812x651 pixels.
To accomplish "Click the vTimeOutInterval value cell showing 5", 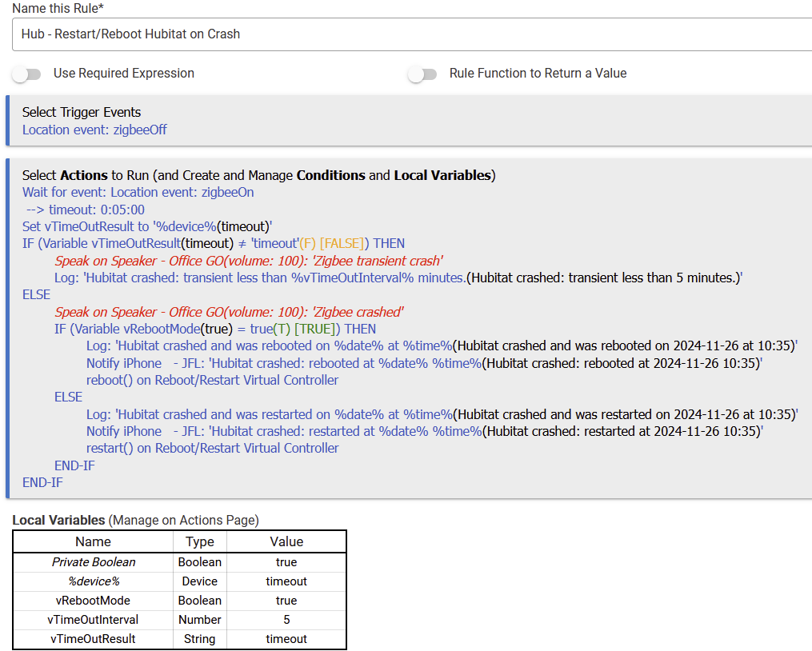I will (x=286, y=620).
